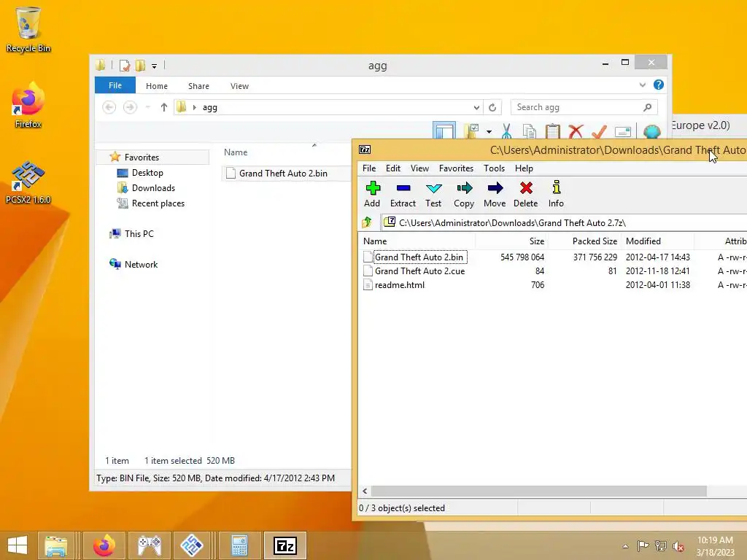The height and width of the screenshot is (560, 747).
Task: Show hidden tray icons arrow
Action: pos(625,546)
